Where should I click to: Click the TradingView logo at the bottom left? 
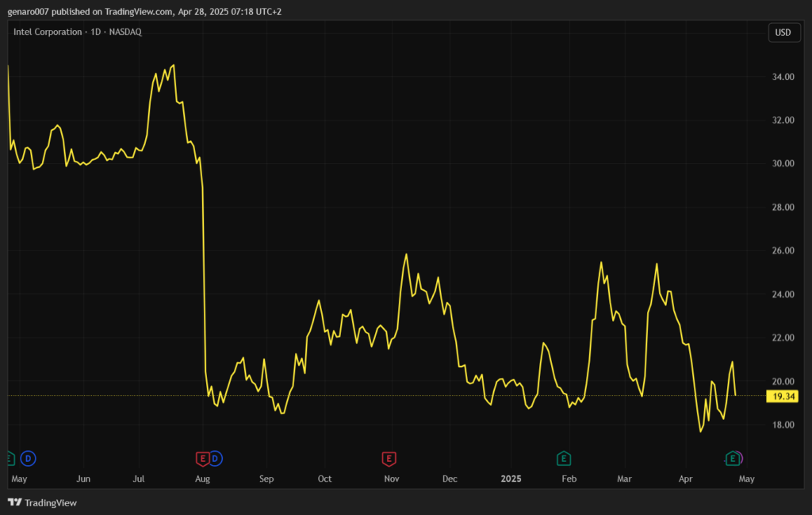click(42, 502)
